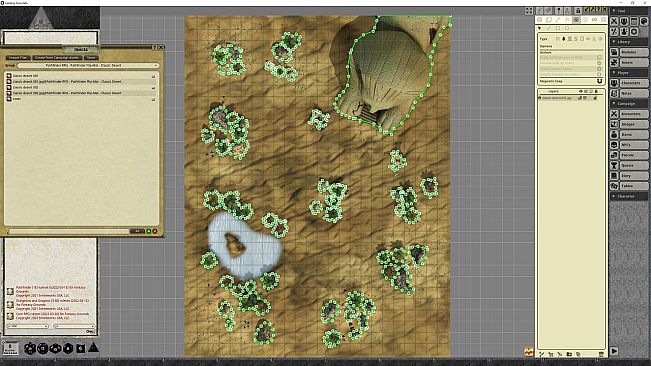Viewport: 651px width, 366px height.
Task: Open the Calendar tool icon
Action: coord(634,21)
